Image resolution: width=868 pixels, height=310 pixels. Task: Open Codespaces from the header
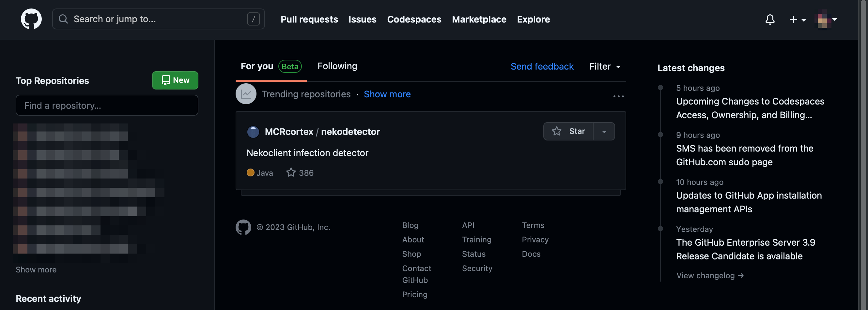[x=414, y=19]
